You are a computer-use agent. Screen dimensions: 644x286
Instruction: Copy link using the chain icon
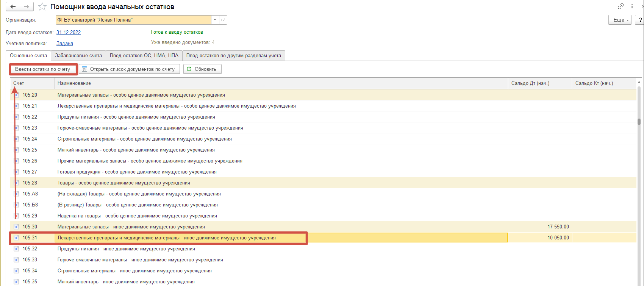[x=621, y=6]
